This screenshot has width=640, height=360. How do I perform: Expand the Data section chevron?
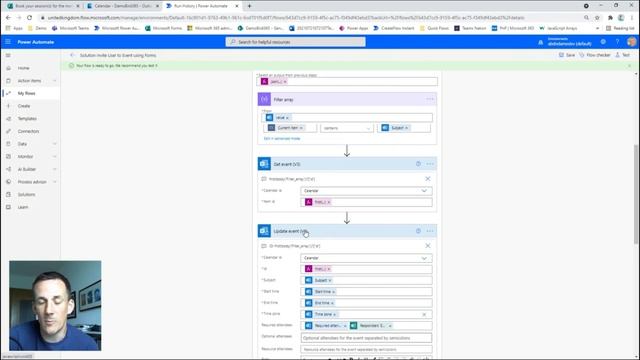tap(55, 144)
